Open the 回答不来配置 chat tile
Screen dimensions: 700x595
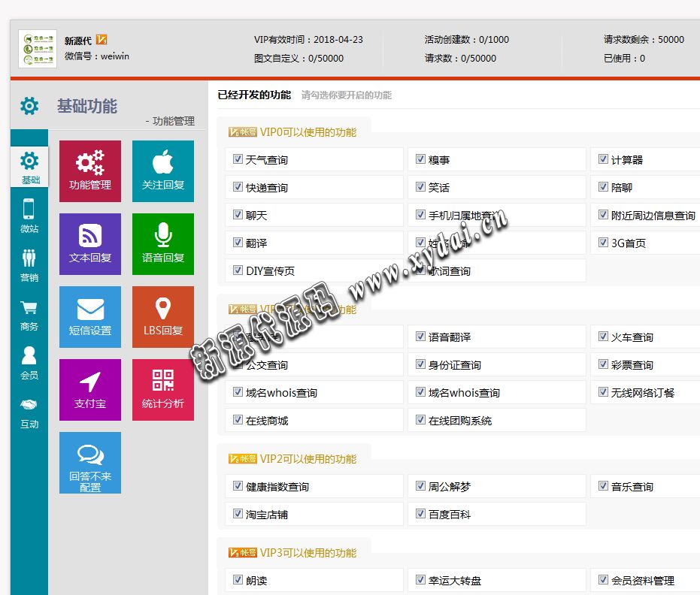(x=90, y=463)
